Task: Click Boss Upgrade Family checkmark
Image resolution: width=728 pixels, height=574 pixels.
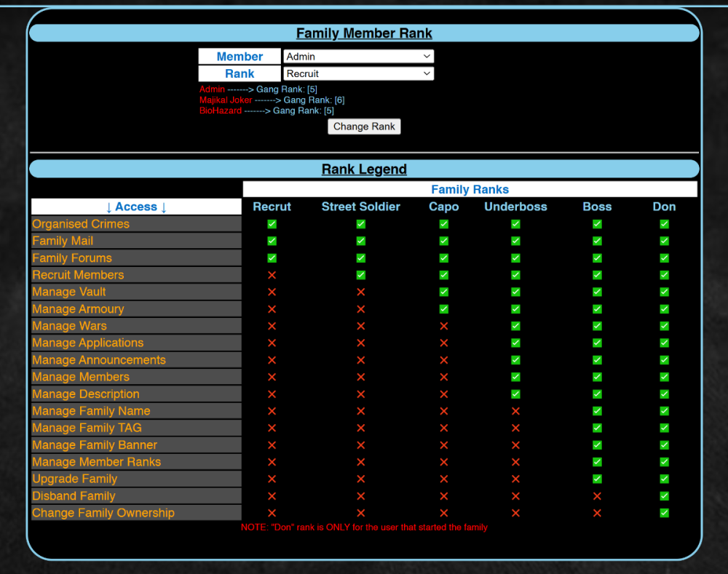Action: tap(597, 479)
